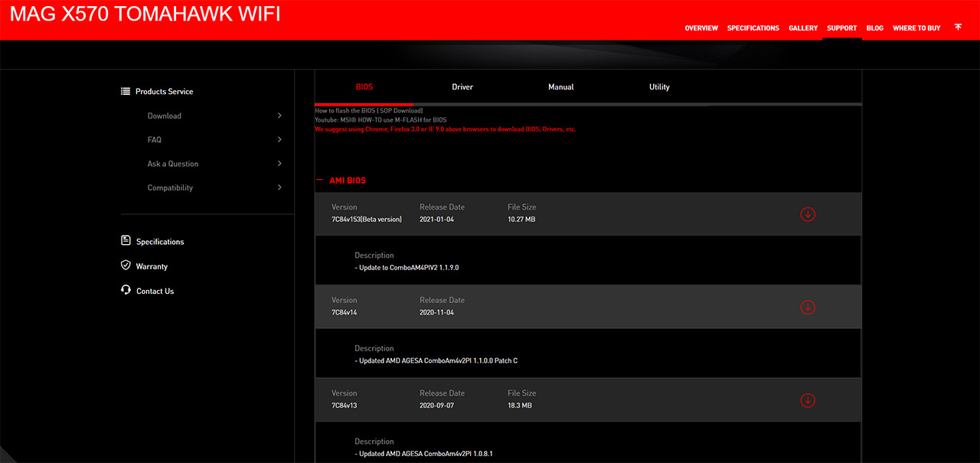The image size is (980, 463).
Task: Expand the Ask a Question chevron
Action: [279, 163]
